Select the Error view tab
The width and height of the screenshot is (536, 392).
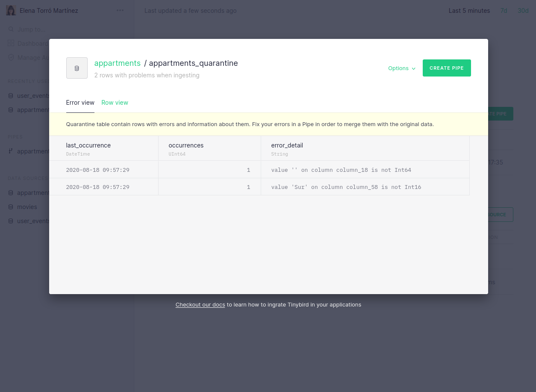click(80, 103)
